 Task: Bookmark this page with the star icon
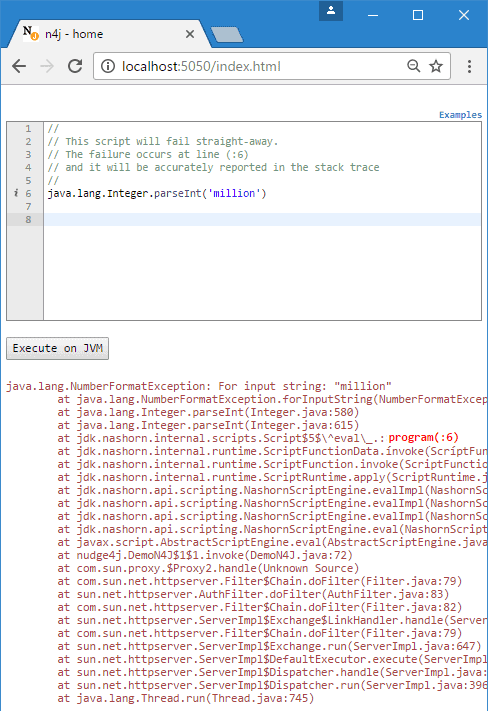[x=436, y=66]
